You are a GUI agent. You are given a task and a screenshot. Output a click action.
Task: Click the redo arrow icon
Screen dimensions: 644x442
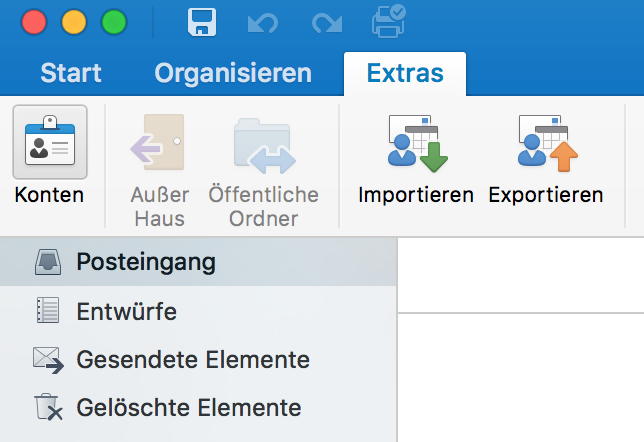326,22
